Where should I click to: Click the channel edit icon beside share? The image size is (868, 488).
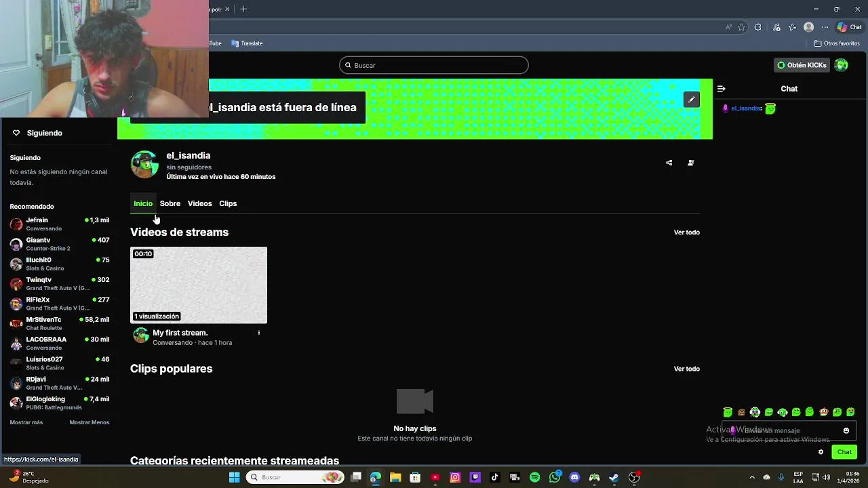pos(691,163)
